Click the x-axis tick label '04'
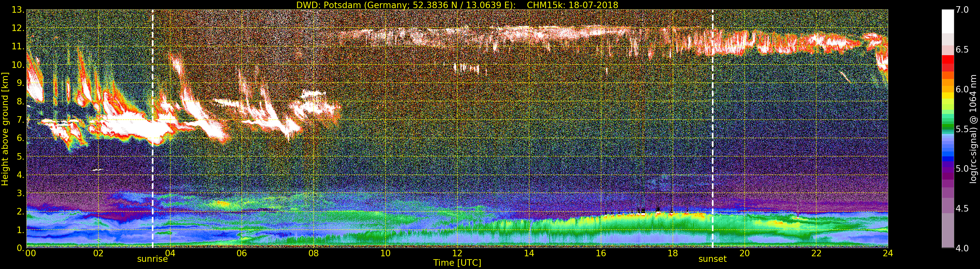980x269 pixels. 170,253
